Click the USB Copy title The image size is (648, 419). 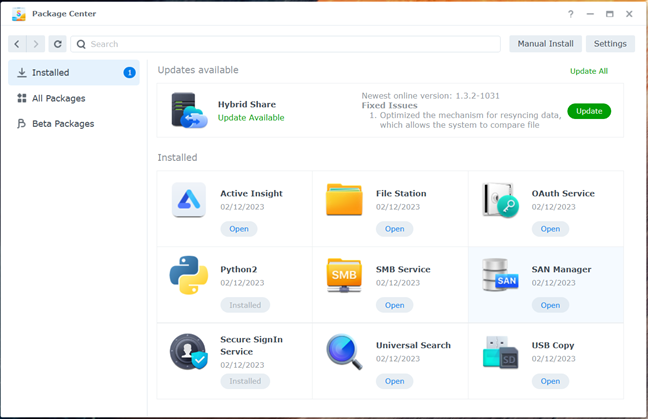pos(553,345)
